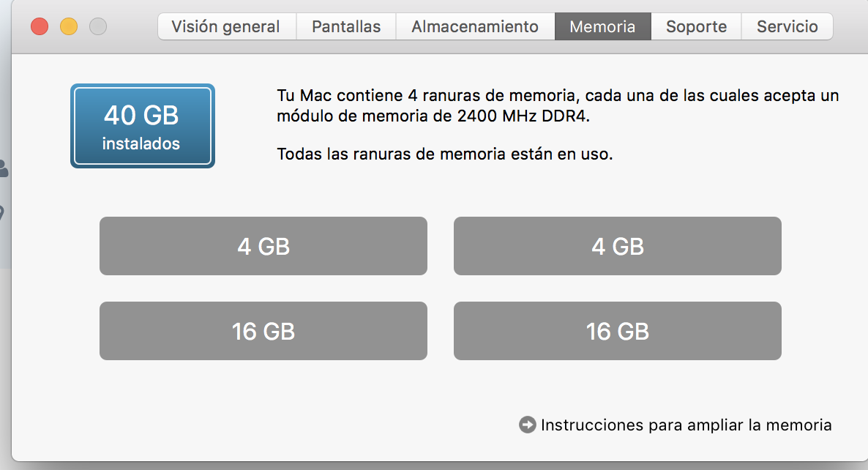Image resolution: width=868 pixels, height=470 pixels.
Task: Open the Pantallas tab
Action: [346, 26]
